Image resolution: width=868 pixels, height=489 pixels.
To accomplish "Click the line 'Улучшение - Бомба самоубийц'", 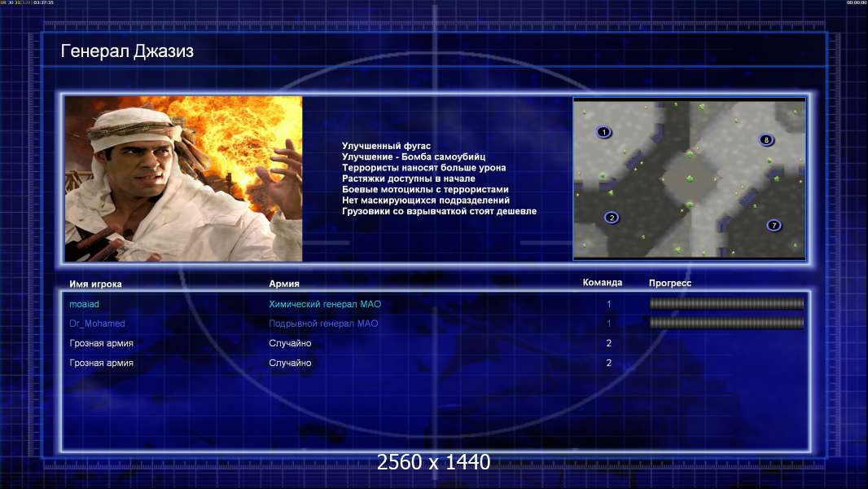I will pyautogui.click(x=414, y=156).
